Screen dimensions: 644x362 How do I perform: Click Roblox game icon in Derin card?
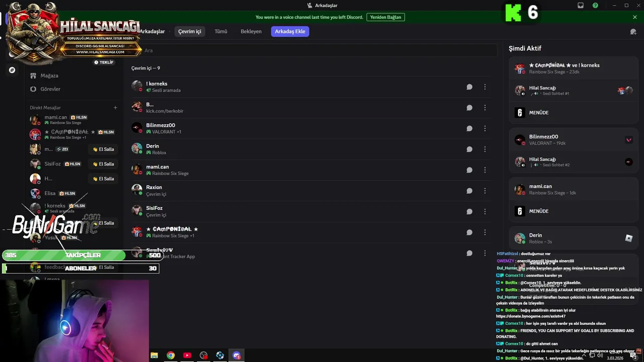(628, 238)
